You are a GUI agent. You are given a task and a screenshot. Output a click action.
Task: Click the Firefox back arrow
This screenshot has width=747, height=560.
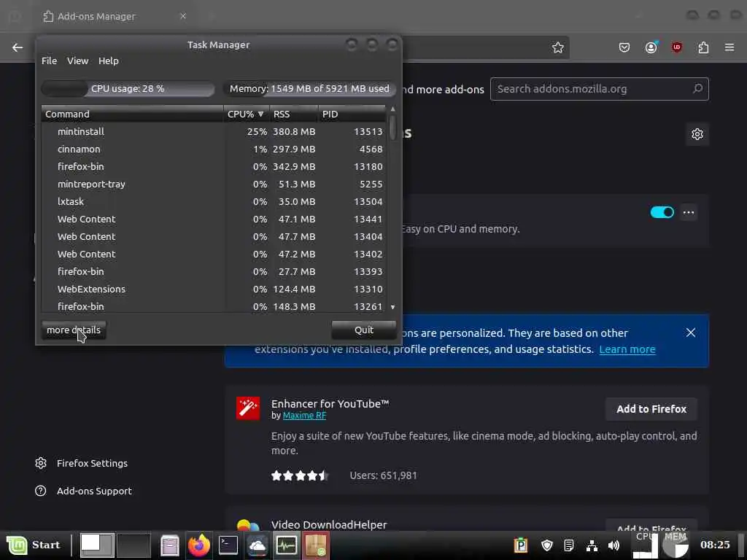pos(18,47)
